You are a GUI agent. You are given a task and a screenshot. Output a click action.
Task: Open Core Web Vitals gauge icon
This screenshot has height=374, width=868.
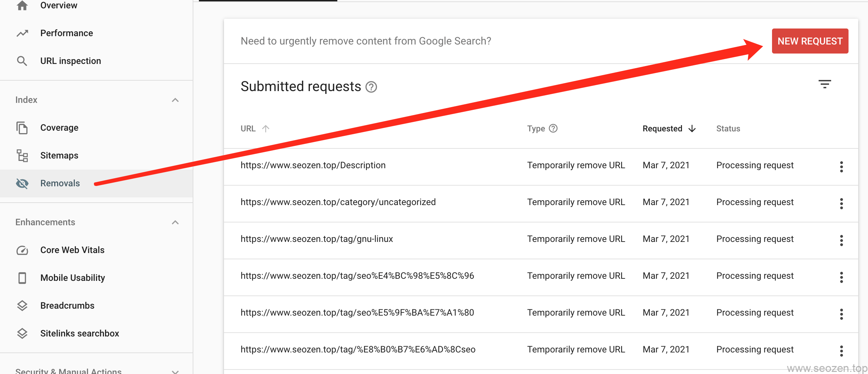coord(22,250)
